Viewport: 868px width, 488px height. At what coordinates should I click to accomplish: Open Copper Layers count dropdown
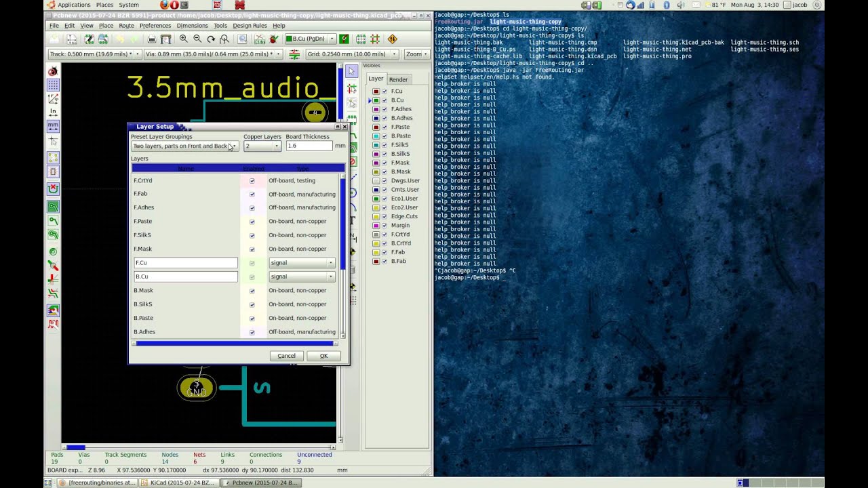click(262, 146)
